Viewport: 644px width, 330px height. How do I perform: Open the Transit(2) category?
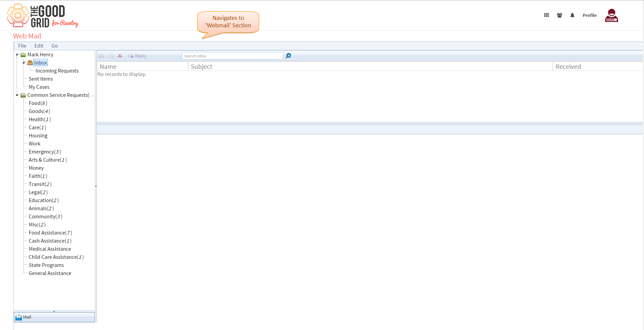pos(40,184)
